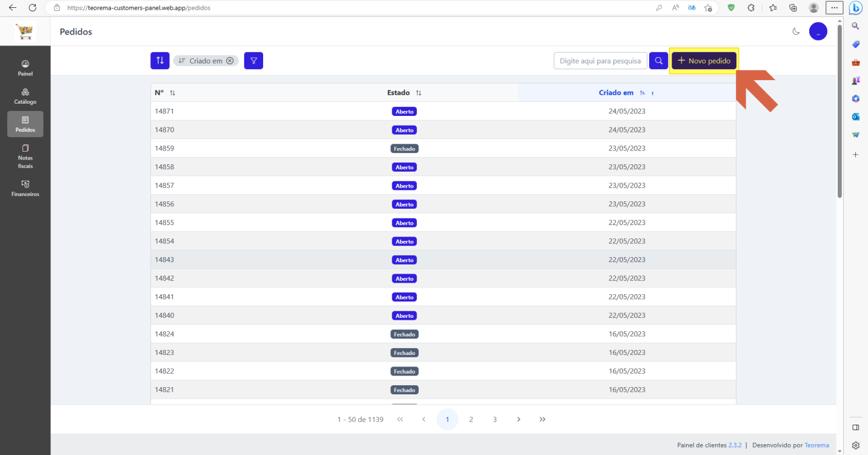Open the Catálogo sidebar section
The image size is (868, 455).
pyautogui.click(x=25, y=96)
